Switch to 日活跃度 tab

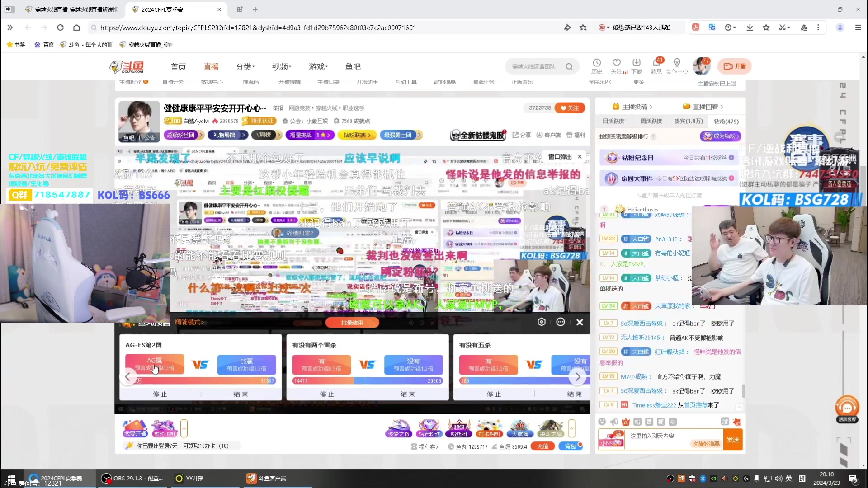613,121
